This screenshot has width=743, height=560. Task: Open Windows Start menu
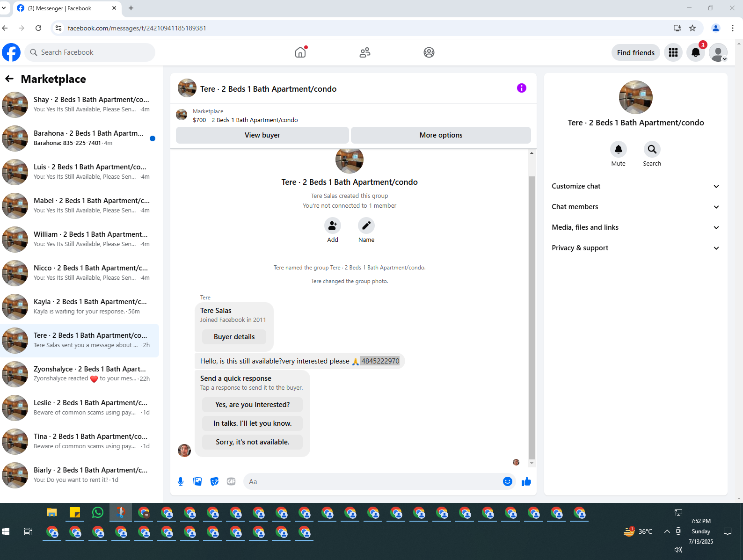click(x=6, y=531)
